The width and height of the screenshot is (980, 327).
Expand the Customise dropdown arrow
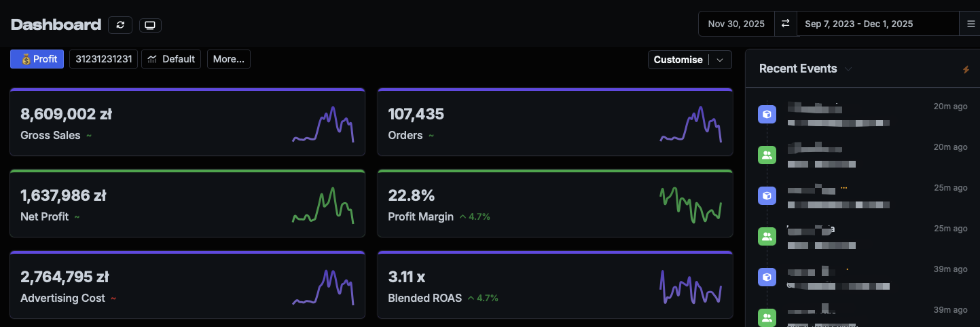720,60
